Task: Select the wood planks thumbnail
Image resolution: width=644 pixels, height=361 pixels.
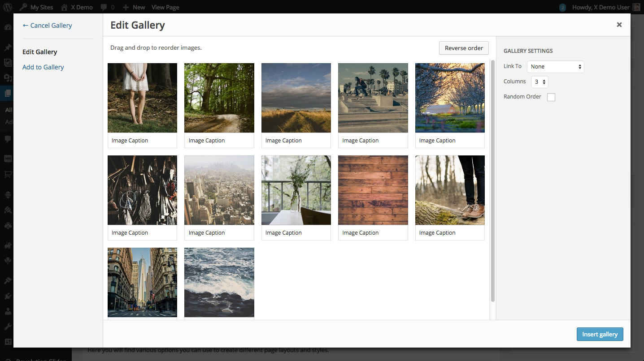Action: pyautogui.click(x=373, y=190)
